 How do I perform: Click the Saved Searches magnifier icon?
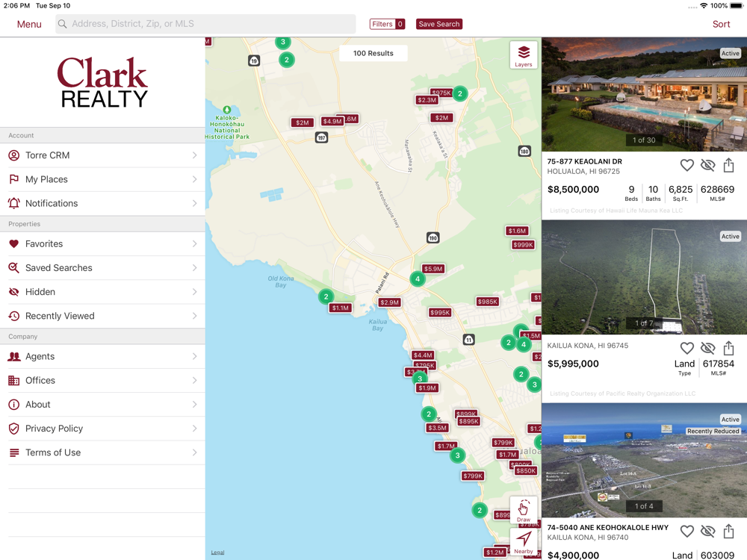point(13,267)
